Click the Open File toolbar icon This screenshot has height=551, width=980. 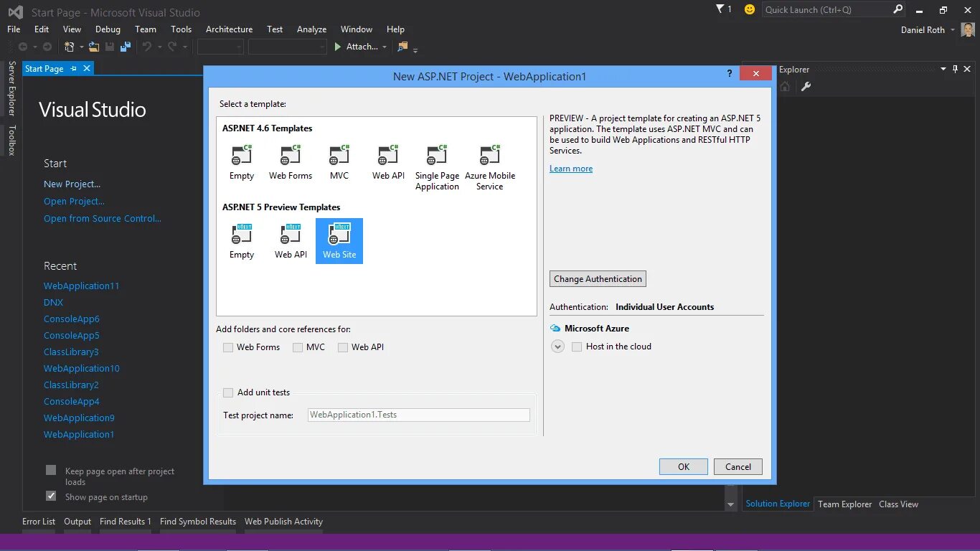[x=94, y=47]
